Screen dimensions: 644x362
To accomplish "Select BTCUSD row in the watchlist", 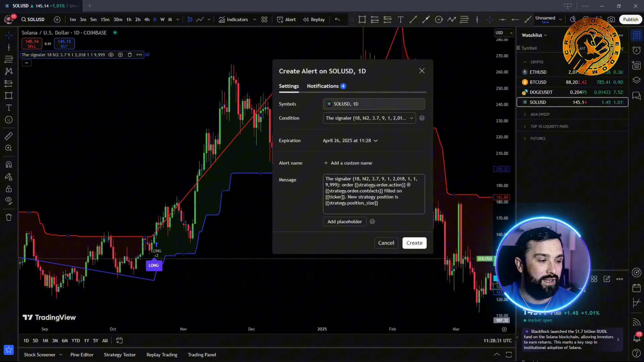I will point(572,82).
